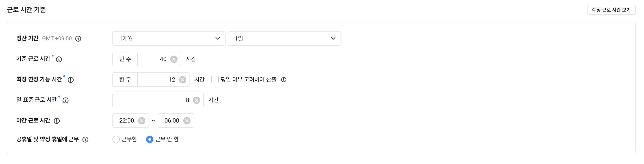Viewport: 644px width, 164px height.
Task: Clear the 12 value in 최장 연장 가능 시간
Action: click(x=183, y=80)
